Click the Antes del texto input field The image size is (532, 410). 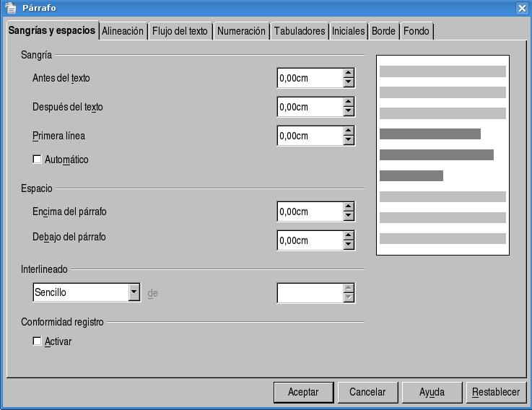[x=309, y=78]
